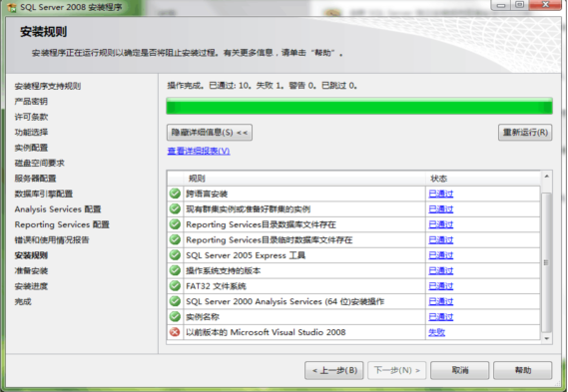Viewport: 568px width, 392px height.
Task: Maximize the SQL Server 2008 setup window
Action: coord(520,5)
